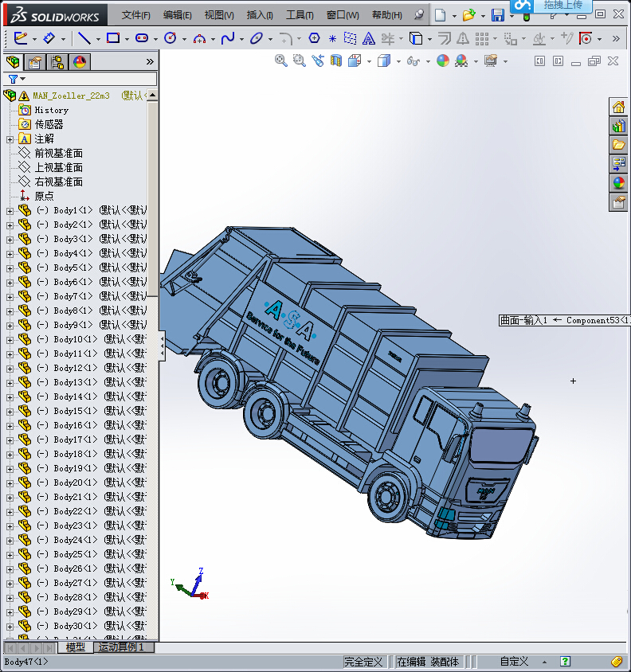Select the Spline curve tool
The height and width of the screenshot is (672, 631).
point(227,37)
